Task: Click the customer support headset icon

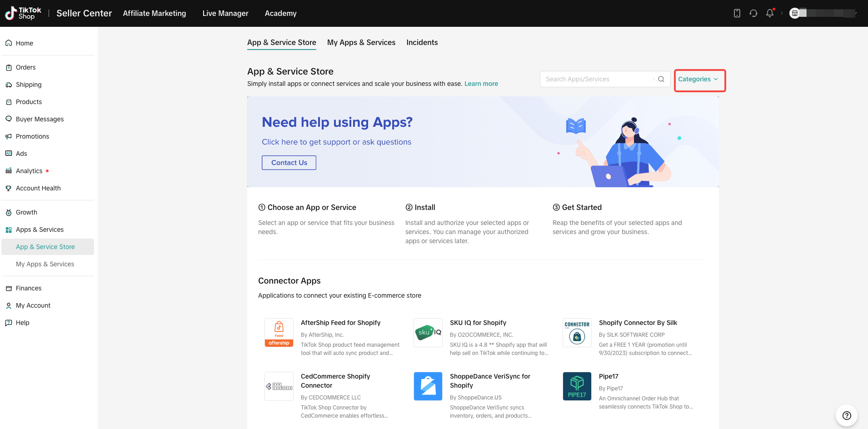Action: [x=753, y=13]
